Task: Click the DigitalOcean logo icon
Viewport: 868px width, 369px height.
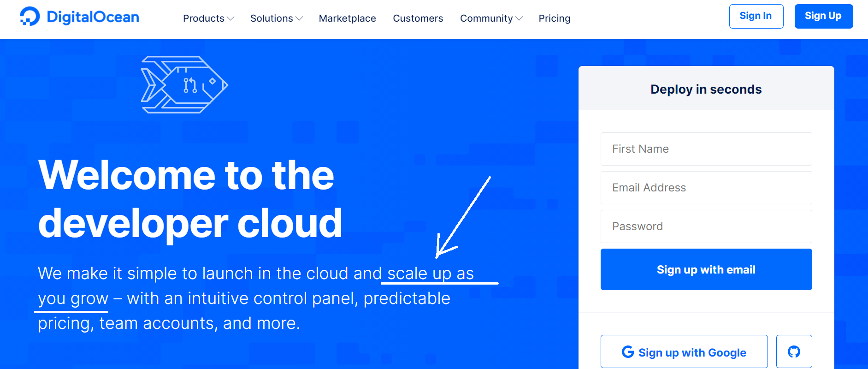Action: pos(30,17)
